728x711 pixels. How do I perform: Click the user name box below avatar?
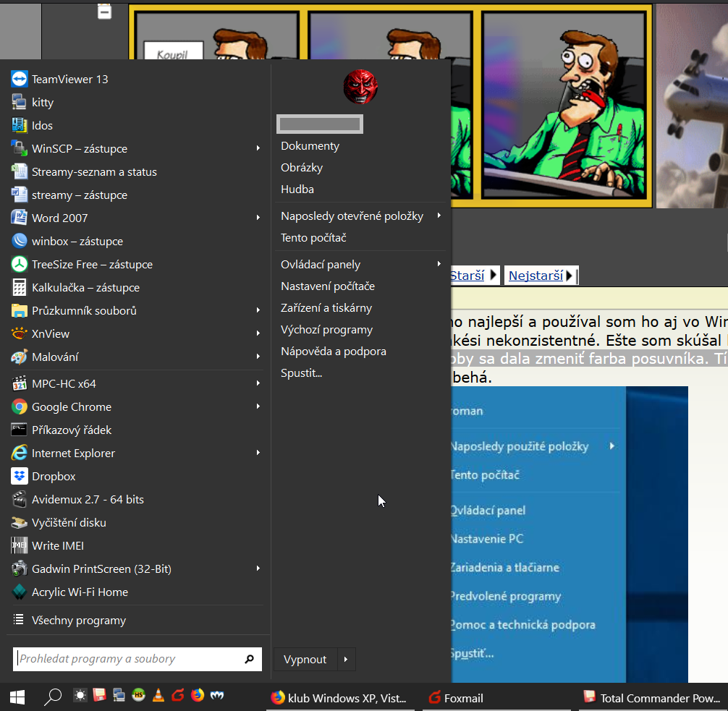point(320,124)
